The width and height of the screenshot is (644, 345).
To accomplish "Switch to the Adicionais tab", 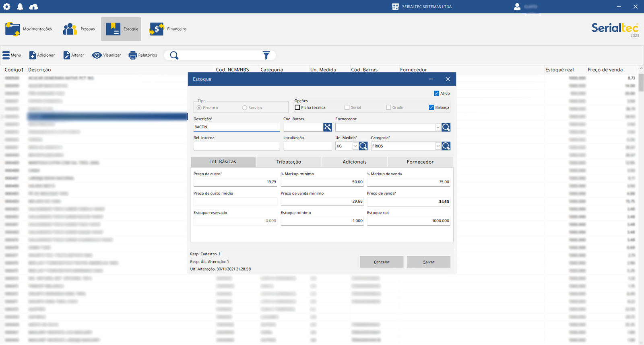I will [x=355, y=162].
